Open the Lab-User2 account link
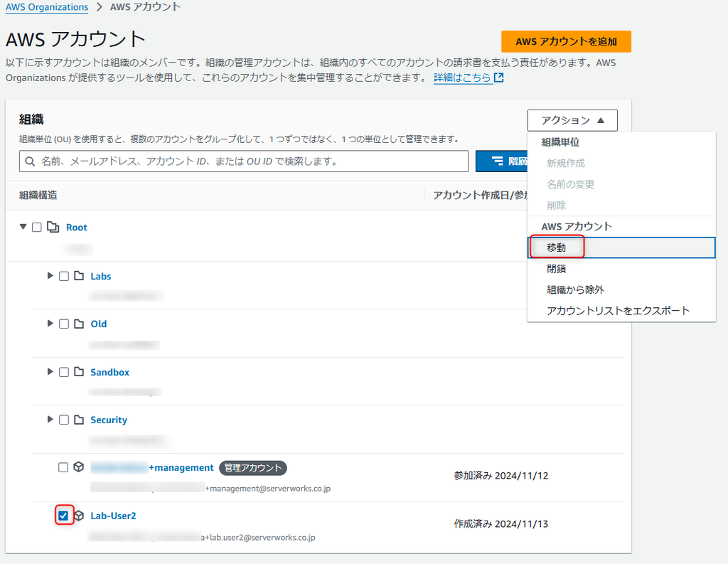The height and width of the screenshot is (564, 728). 113,516
